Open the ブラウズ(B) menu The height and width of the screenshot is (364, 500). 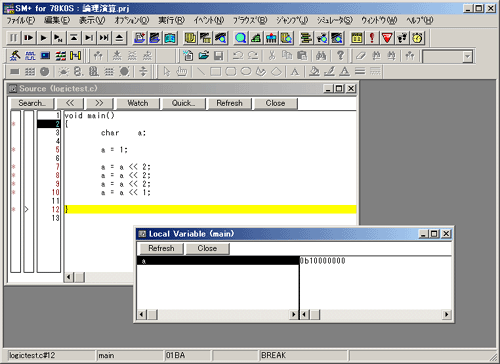250,20
